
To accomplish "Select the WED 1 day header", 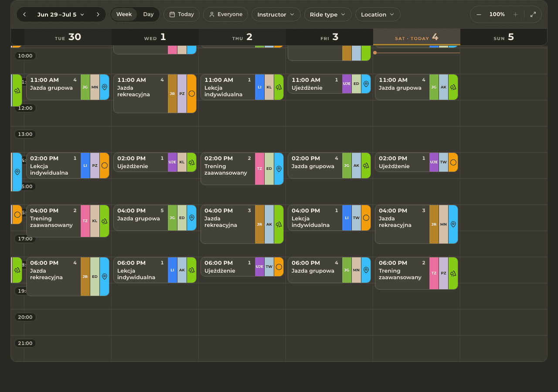I will coord(155,37).
